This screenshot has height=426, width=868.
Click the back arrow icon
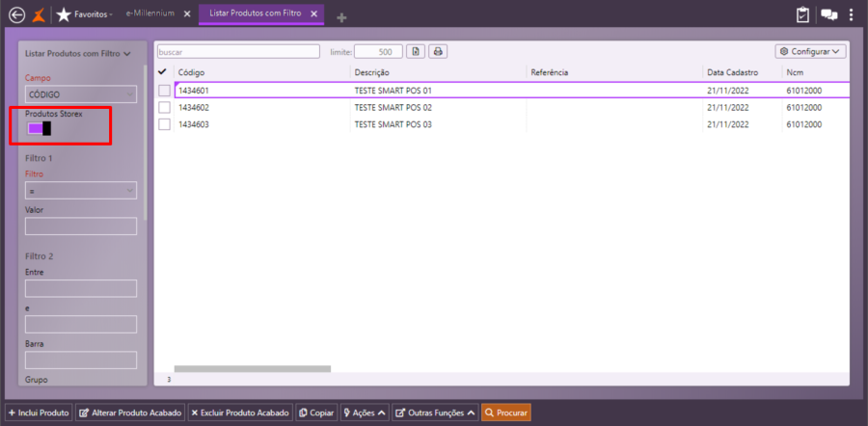coord(17,14)
